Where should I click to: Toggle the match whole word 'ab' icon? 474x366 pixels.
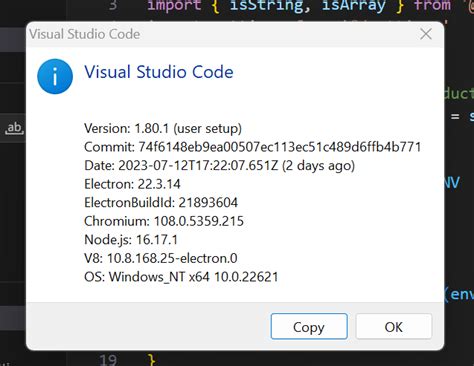[x=14, y=128]
